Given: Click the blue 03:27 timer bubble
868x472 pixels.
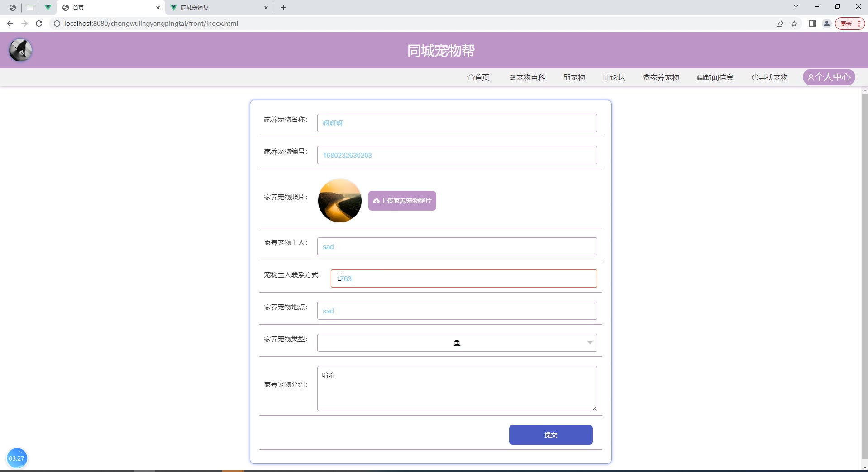Looking at the screenshot, I should point(17,458).
